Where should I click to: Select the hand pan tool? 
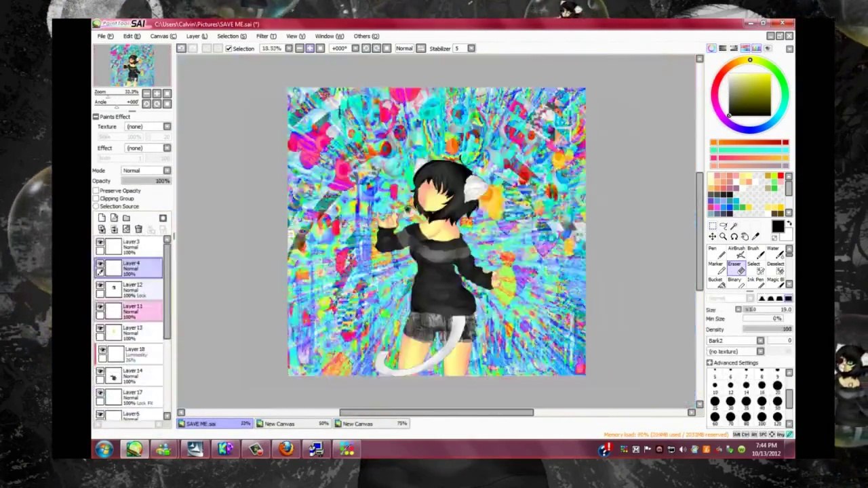(745, 237)
